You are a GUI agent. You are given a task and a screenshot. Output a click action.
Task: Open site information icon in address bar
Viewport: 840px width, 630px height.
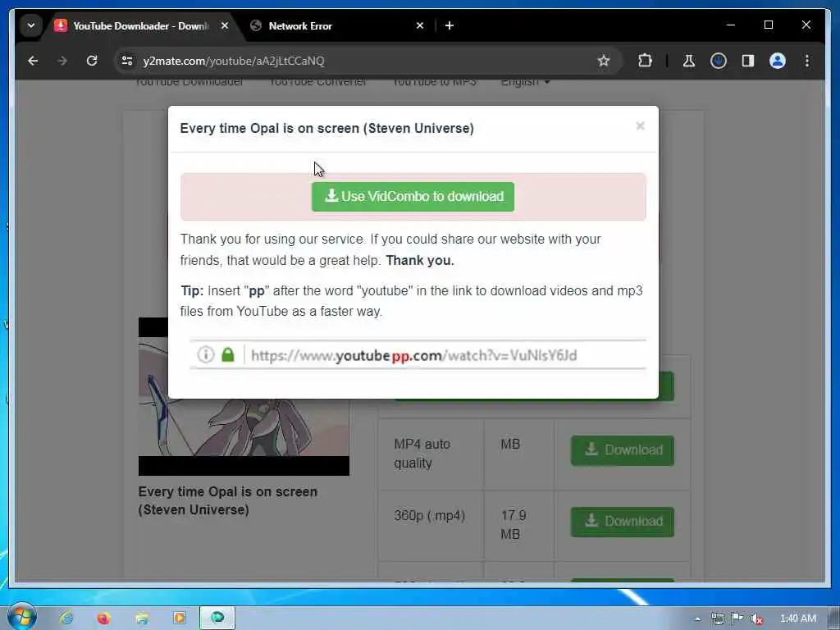[x=127, y=61]
